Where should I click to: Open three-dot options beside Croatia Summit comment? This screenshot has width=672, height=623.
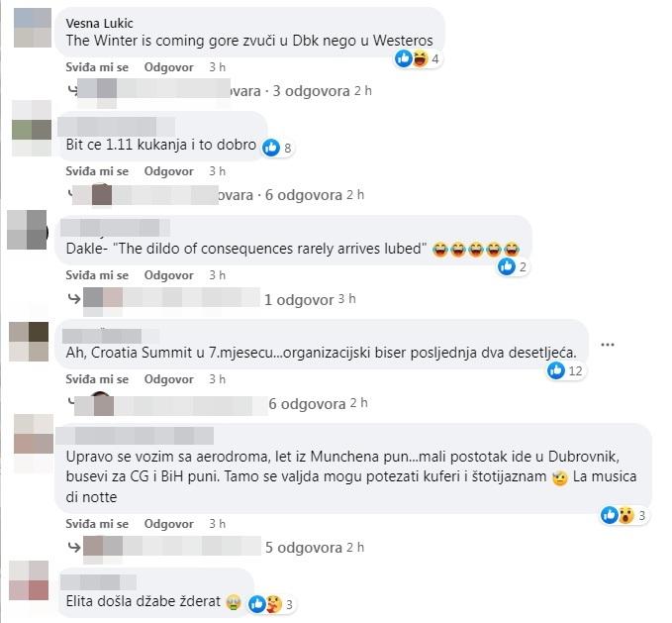tap(608, 345)
